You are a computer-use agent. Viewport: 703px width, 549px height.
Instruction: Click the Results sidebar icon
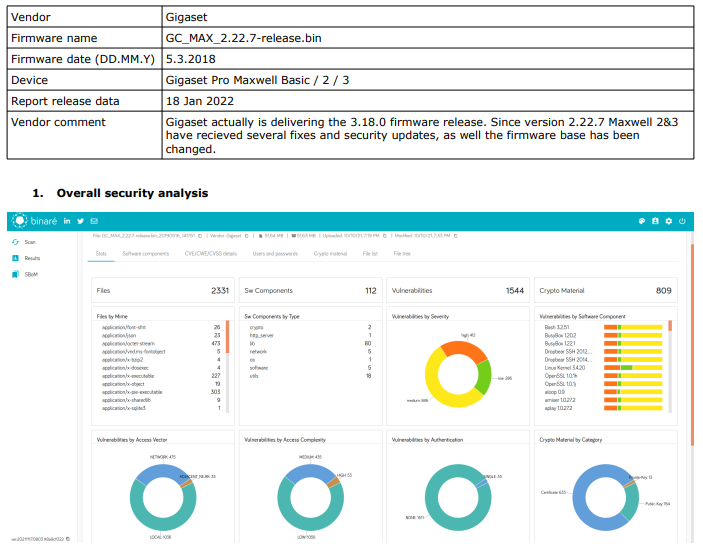tap(15, 258)
